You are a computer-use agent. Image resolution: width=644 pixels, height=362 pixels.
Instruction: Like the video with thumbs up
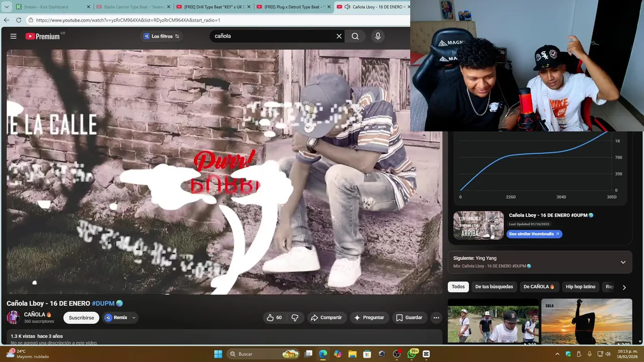(275, 318)
